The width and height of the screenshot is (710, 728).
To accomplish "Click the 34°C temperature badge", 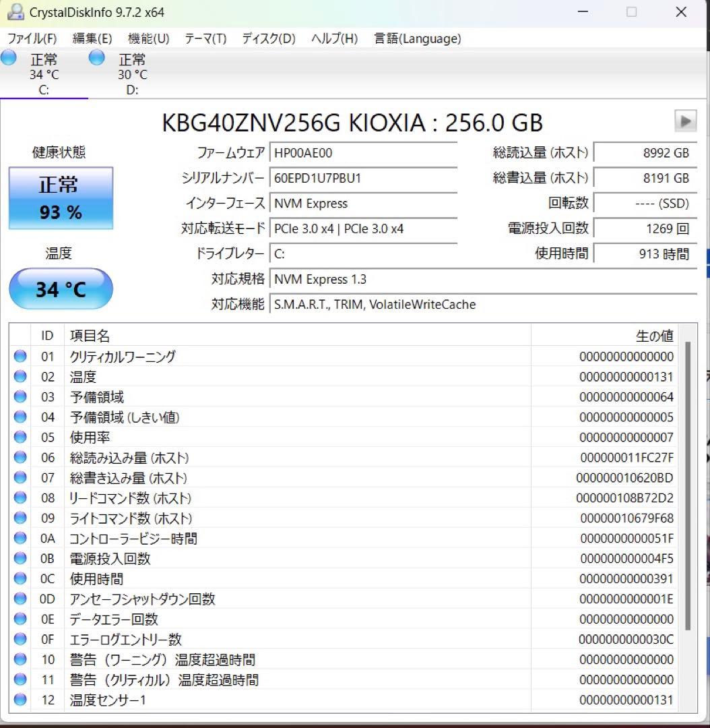I will [61, 289].
